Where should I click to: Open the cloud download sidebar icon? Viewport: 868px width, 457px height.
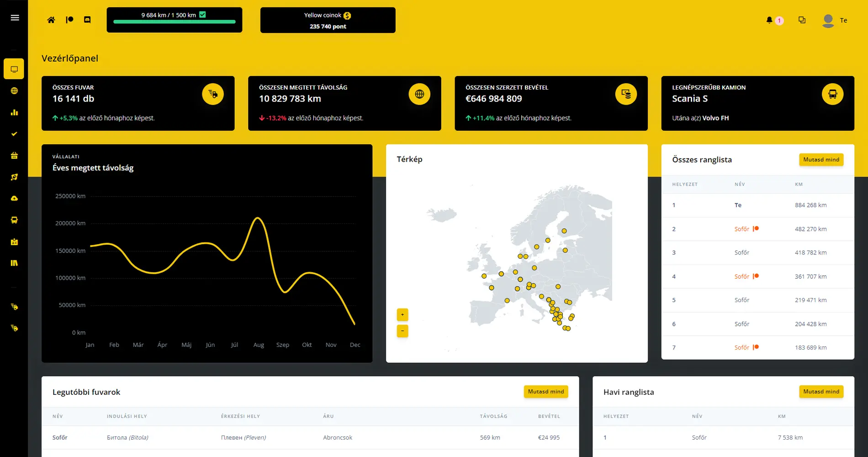pyautogui.click(x=14, y=198)
